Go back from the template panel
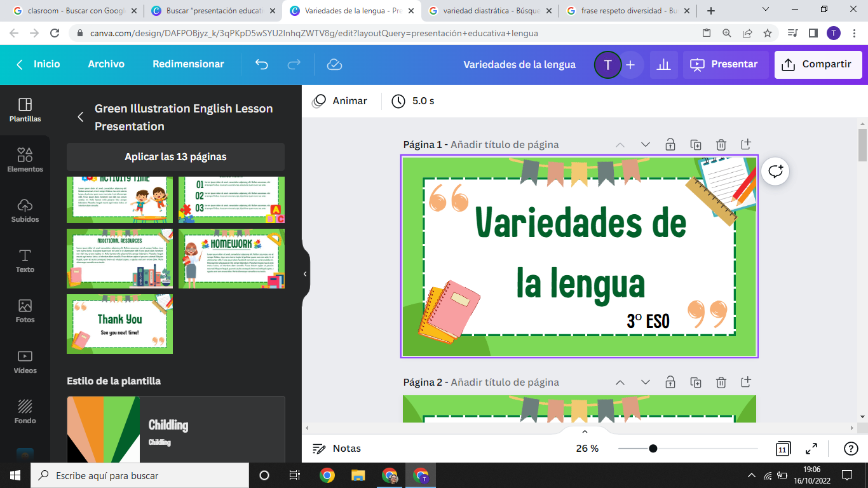This screenshot has width=868, height=488. [x=81, y=117]
